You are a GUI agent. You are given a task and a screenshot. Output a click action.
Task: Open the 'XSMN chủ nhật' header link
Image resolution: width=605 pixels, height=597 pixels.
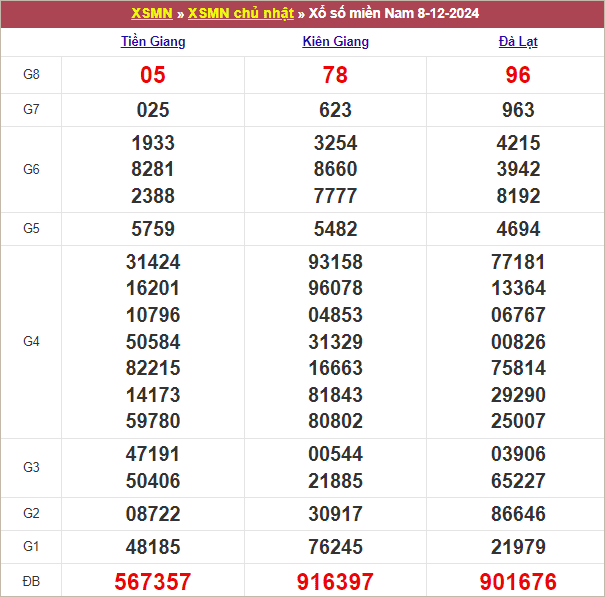(240, 13)
